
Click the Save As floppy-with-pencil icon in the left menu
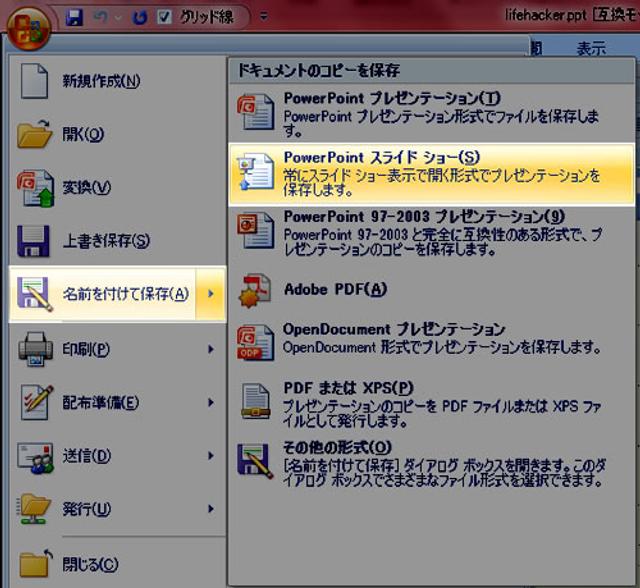click(34, 294)
